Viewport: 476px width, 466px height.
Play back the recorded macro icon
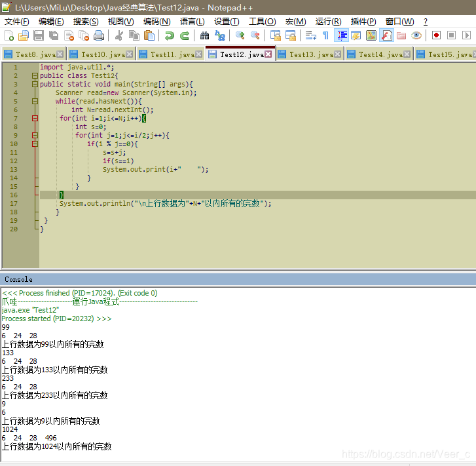tap(466, 35)
